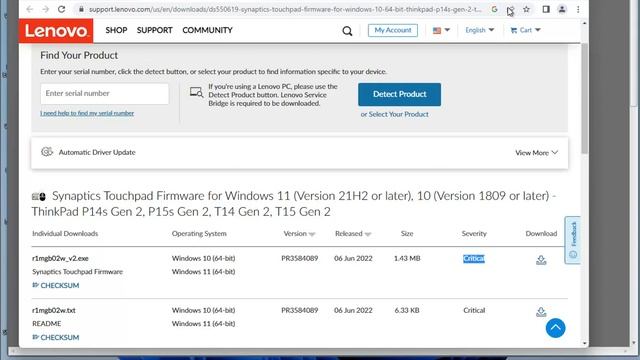The height and width of the screenshot is (360, 640).
Task: Sort downloads by Released column
Action: pyautogui.click(x=353, y=233)
